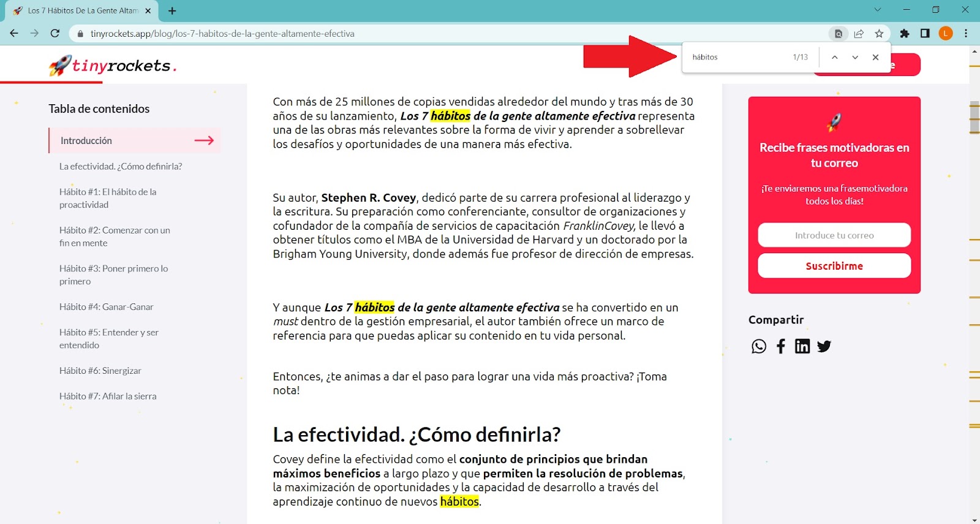Screen dimensions: 980x524
Task: Close the find bar
Action: tap(876, 57)
